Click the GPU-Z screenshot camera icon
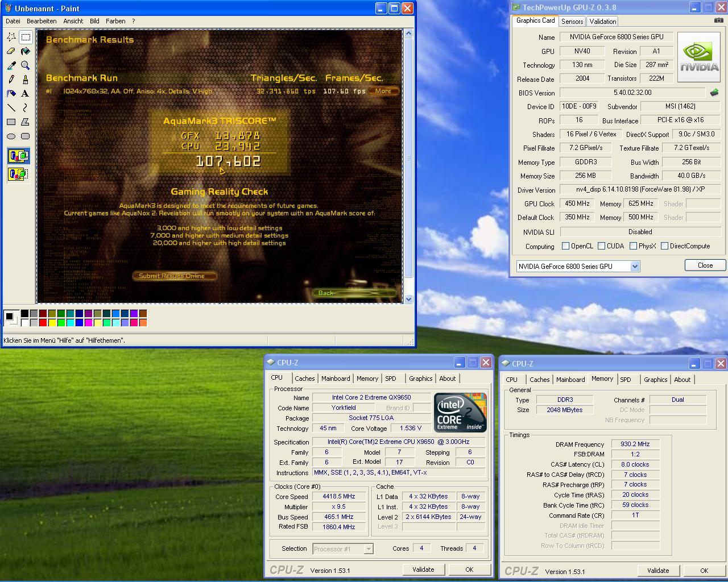The height and width of the screenshot is (582, 728). tap(719, 20)
